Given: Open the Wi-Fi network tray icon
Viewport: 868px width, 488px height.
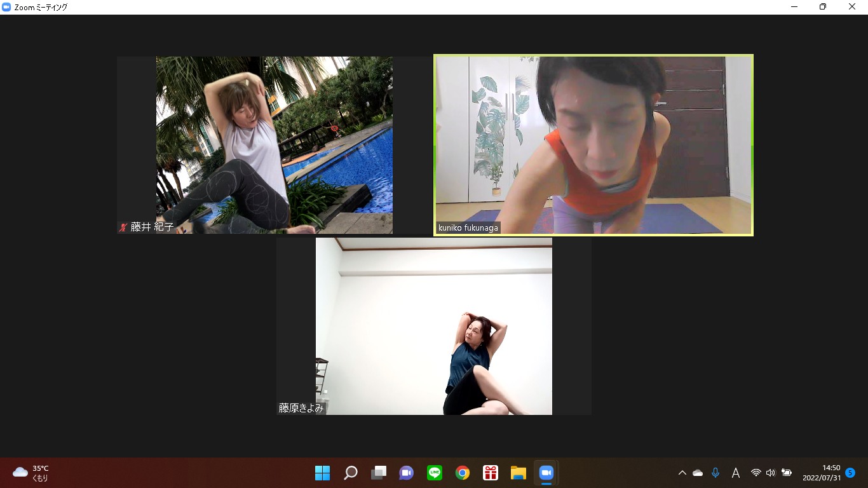Looking at the screenshot, I should tap(756, 473).
